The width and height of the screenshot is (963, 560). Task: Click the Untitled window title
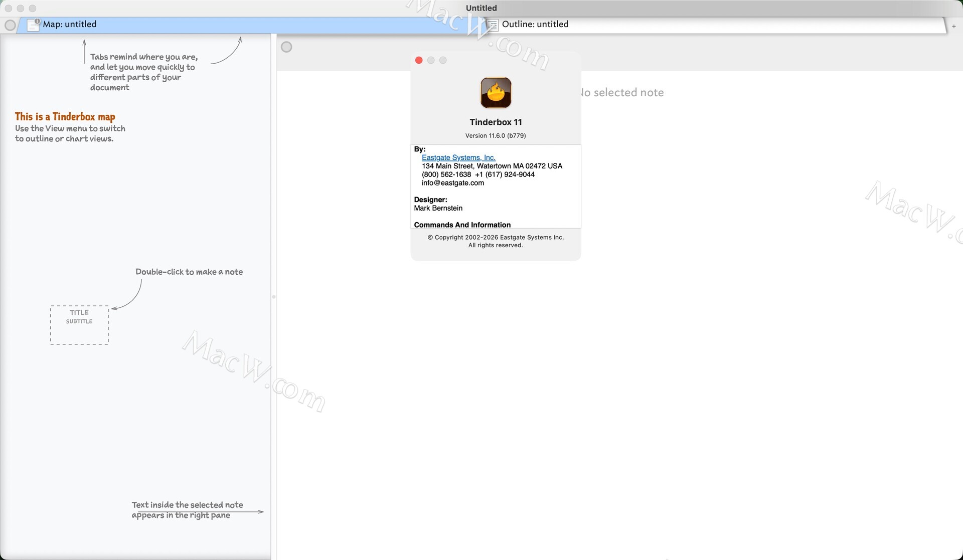pos(481,8)
